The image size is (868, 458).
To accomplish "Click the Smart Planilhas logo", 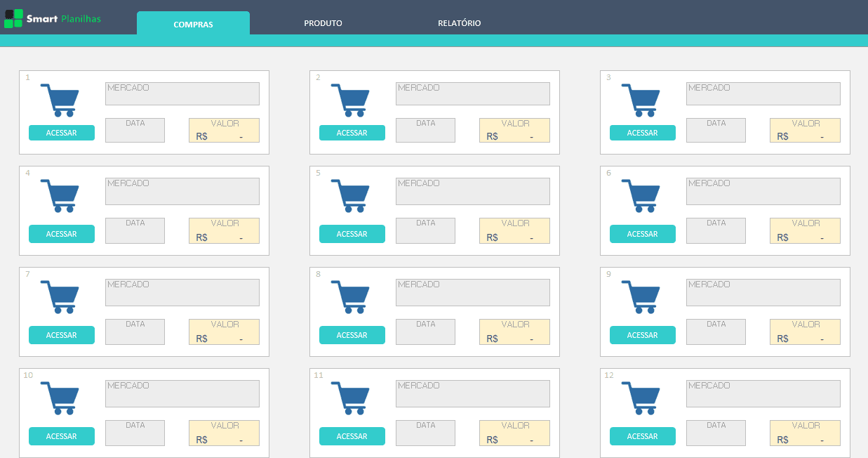I will 53,19.
